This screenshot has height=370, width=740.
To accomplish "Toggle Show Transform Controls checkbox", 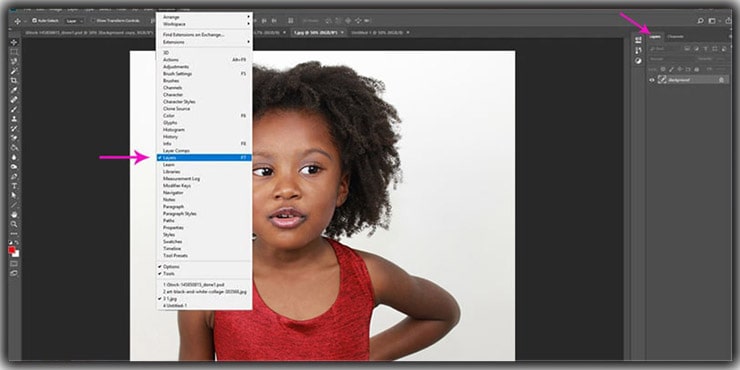I will 93,21.
